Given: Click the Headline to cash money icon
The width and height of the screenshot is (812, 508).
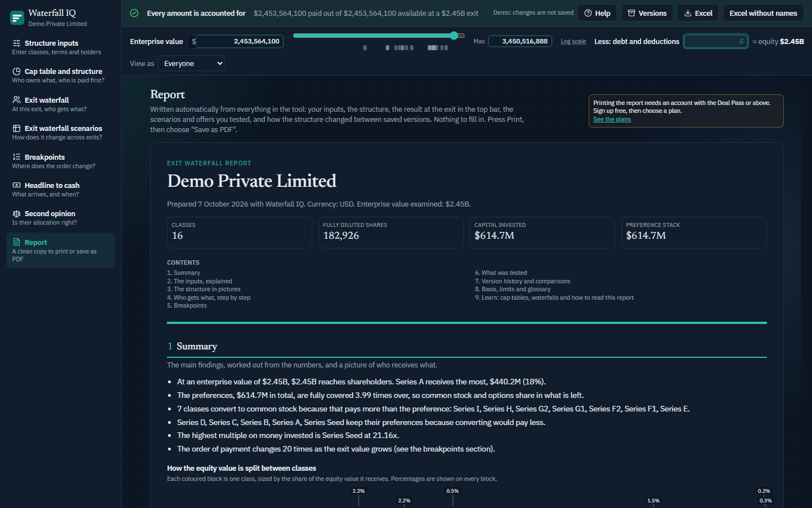Looking at the screenshot, I should pyautogui.click(x=16, y=185).
